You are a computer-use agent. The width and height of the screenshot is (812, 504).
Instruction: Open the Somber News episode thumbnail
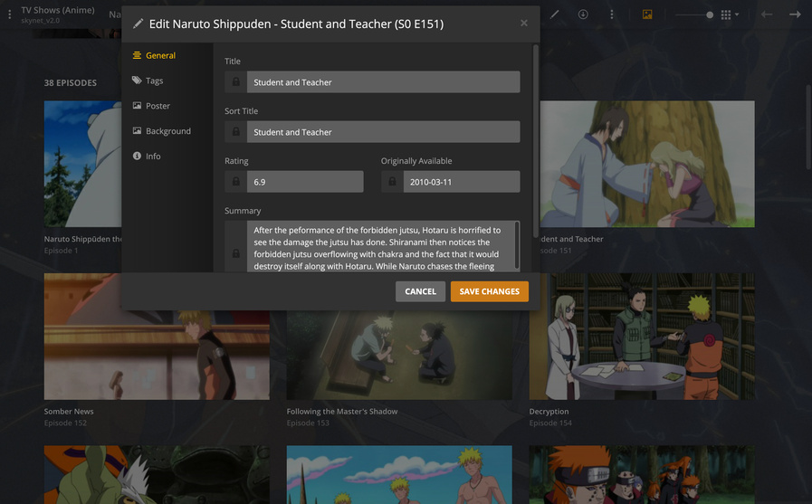(x=157, y=355)
